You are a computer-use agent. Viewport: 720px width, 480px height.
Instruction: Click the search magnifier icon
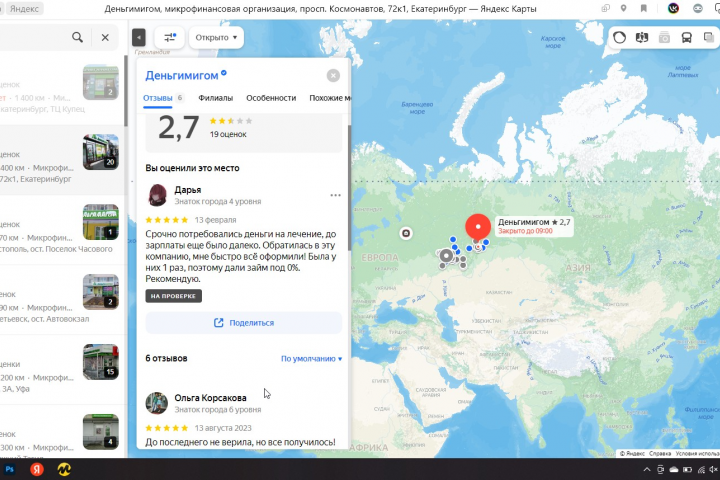(78, 38)
